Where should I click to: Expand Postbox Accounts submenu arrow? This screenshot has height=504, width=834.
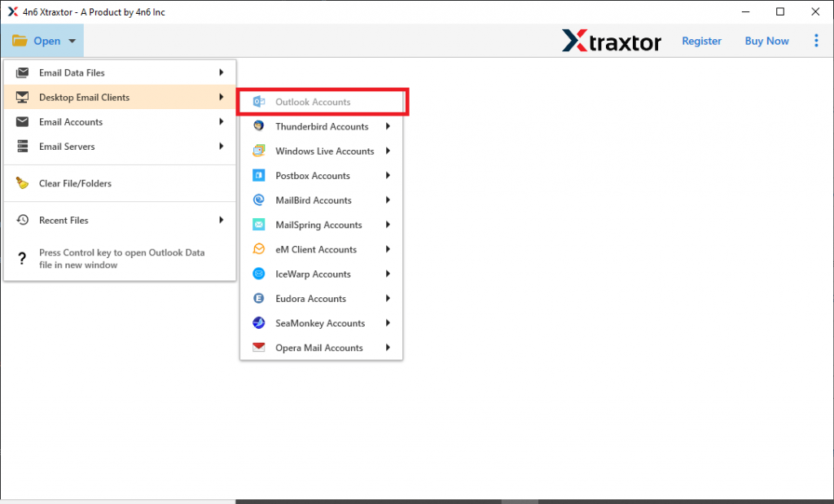click(x=388, y=175)
